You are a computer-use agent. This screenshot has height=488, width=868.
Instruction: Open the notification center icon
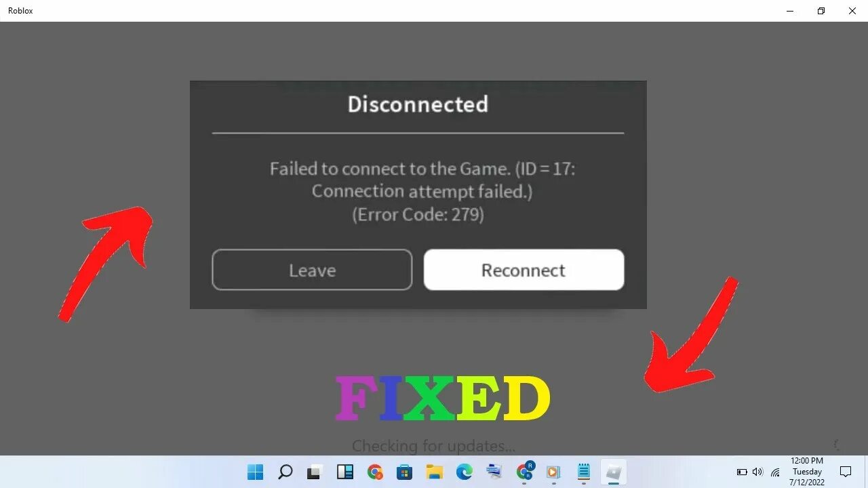click(x=846, y=472)
